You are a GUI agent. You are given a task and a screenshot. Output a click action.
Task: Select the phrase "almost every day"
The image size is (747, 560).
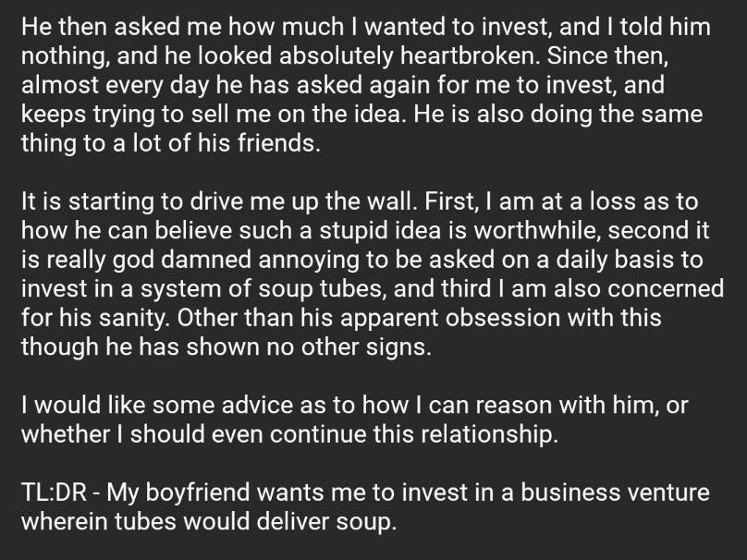[115, 85]
